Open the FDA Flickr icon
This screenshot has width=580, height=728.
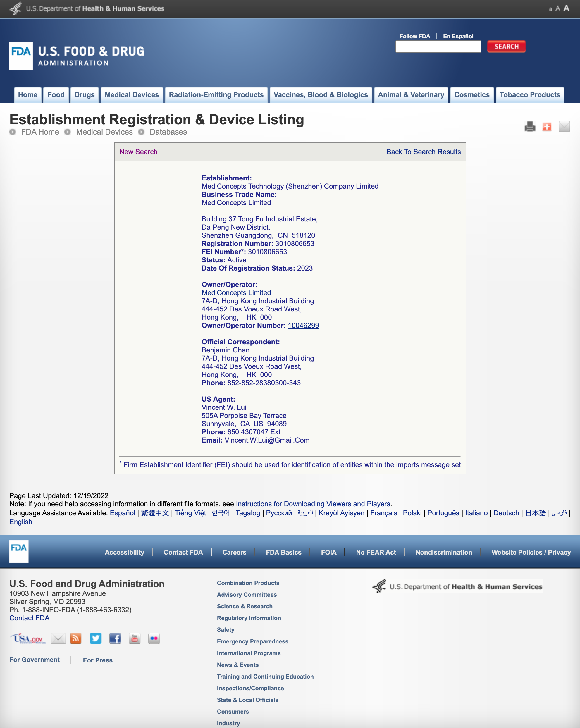point(154,638)
